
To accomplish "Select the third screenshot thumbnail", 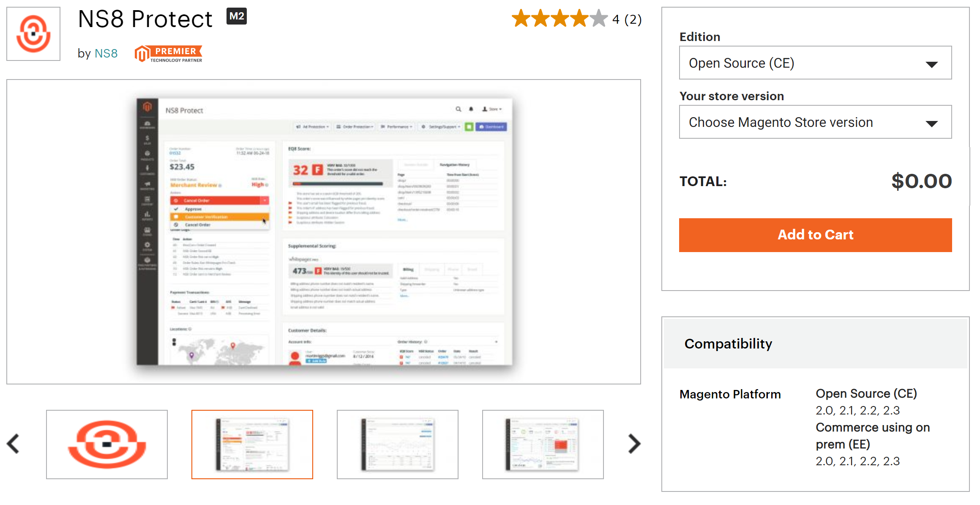I will pos(397,445).
